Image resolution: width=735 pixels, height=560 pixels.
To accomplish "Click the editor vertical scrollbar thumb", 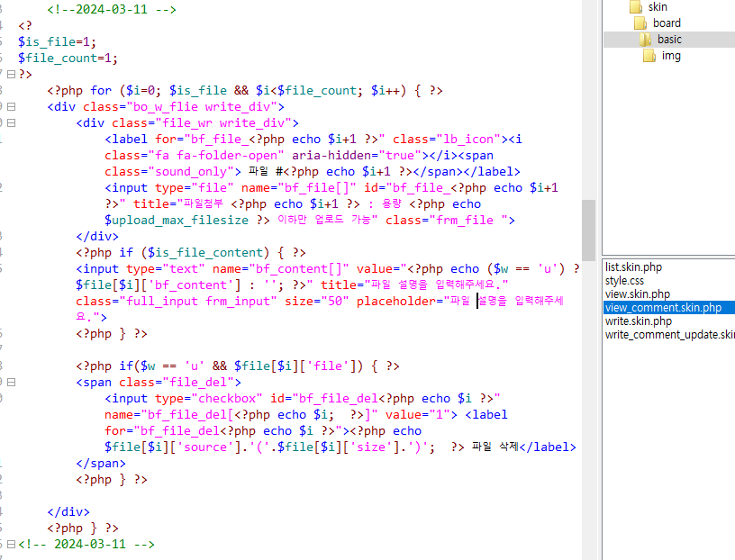I will click(x=588, y=229).
